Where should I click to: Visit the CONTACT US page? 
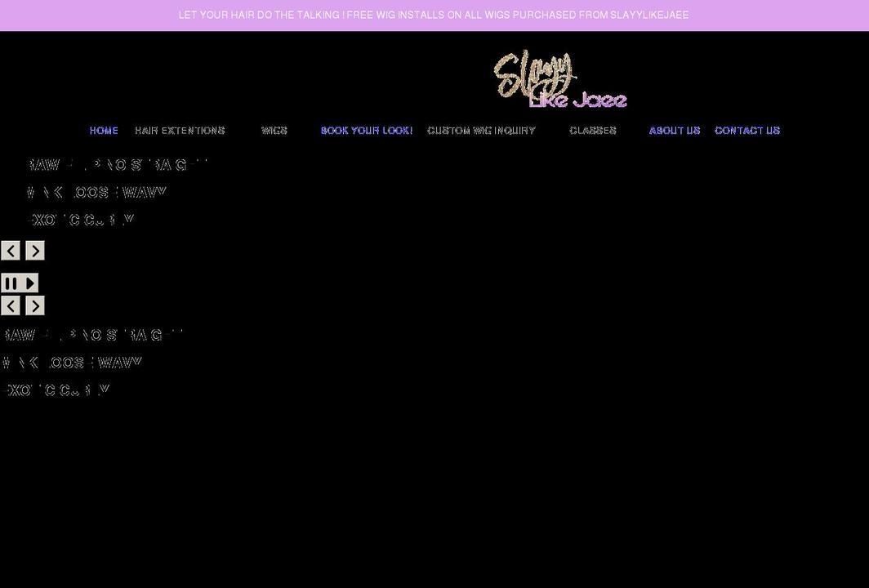point(747,130)
